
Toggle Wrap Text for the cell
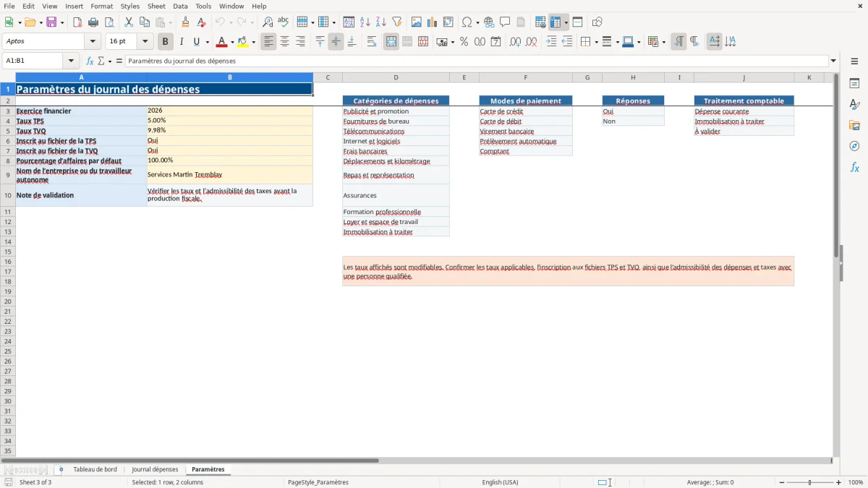pyautogui.click(x=372, y=42)
